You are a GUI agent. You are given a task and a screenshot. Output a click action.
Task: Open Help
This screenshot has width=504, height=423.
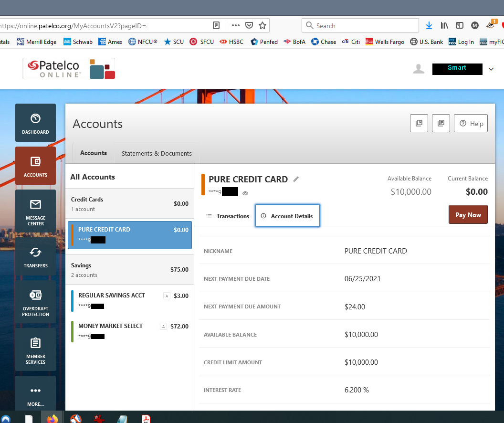(471, 123)
